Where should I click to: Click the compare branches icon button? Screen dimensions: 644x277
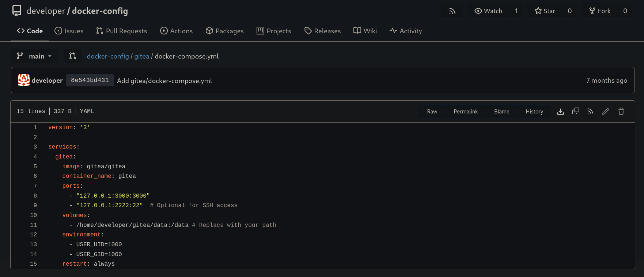coord(73,56)
